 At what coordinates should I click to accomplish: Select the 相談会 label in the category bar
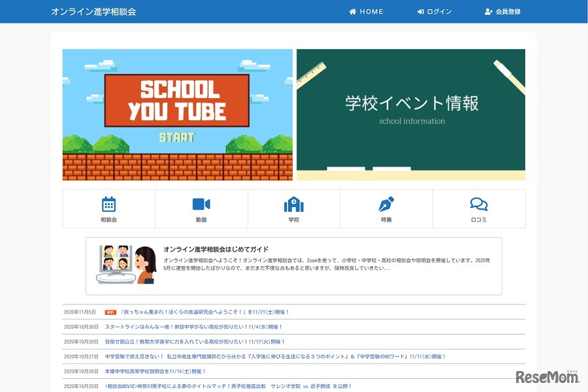click(108, 220)
